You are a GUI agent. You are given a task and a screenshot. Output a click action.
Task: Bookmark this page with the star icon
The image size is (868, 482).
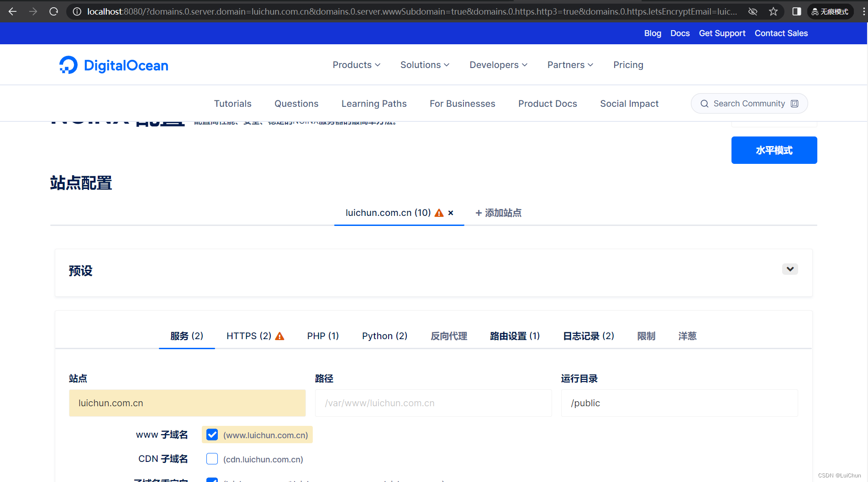[x=773, y=11]
